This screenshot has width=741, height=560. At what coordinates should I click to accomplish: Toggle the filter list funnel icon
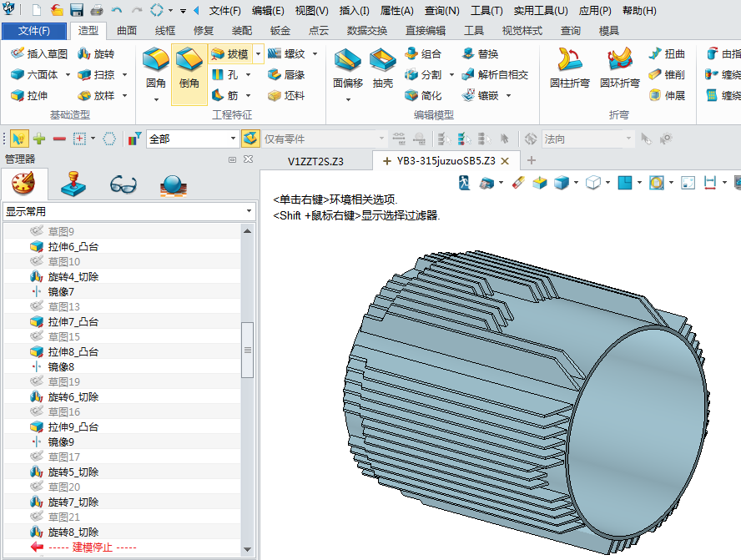click(x=134, y=139)
